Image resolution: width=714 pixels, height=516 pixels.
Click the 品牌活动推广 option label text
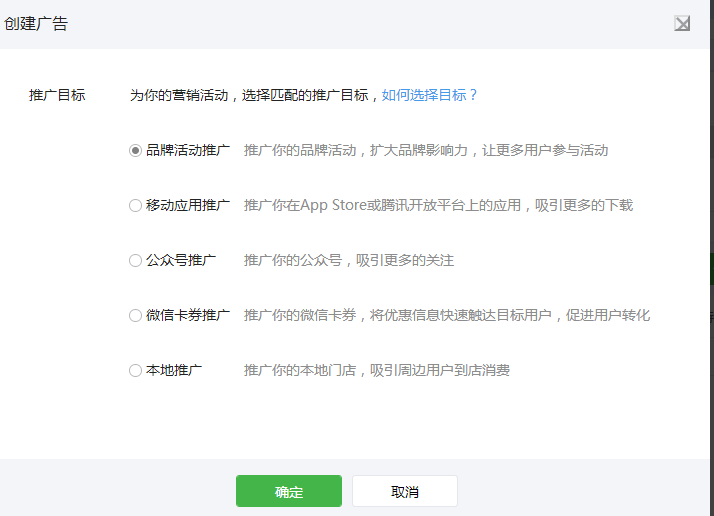pyautogui.click(x=188, y=150)
